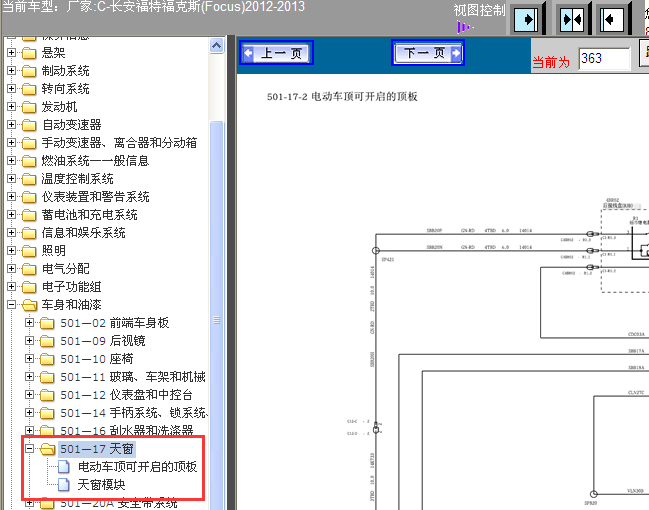The image size is (649, 510).
Task: Click the 当前为 label
Action: click(551, 62)
